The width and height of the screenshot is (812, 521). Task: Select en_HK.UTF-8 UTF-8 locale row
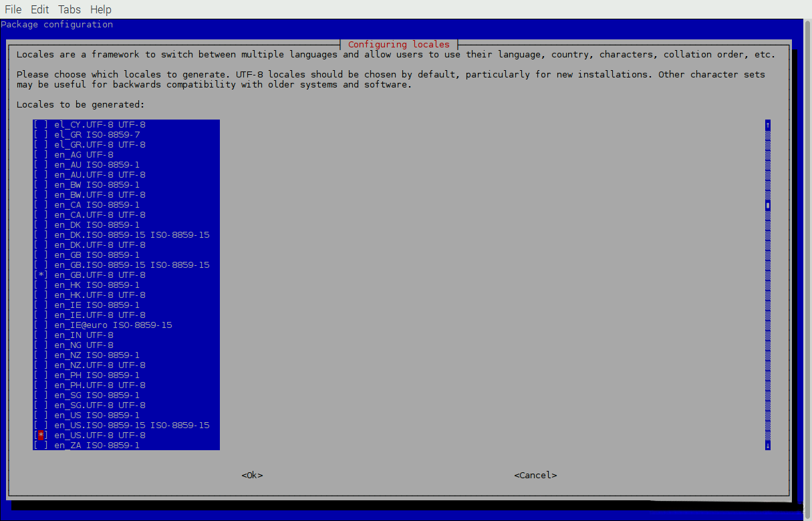126,295
